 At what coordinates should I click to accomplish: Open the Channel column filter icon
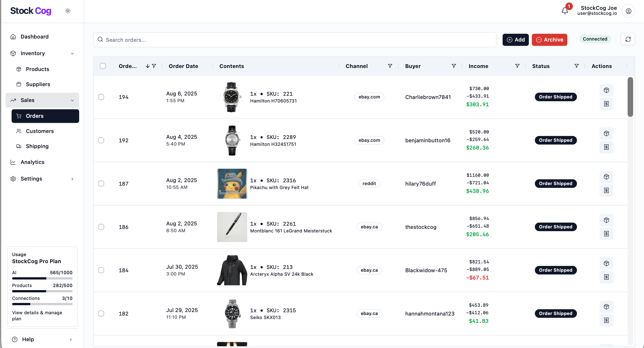click(x=390, y=66)
